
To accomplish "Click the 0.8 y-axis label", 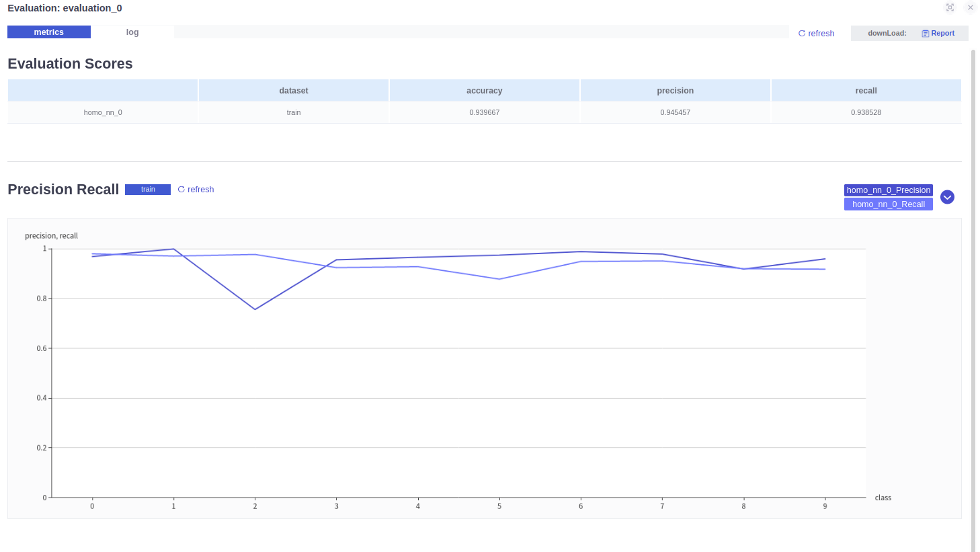I will pyautogui.click(x=42, y=299).
